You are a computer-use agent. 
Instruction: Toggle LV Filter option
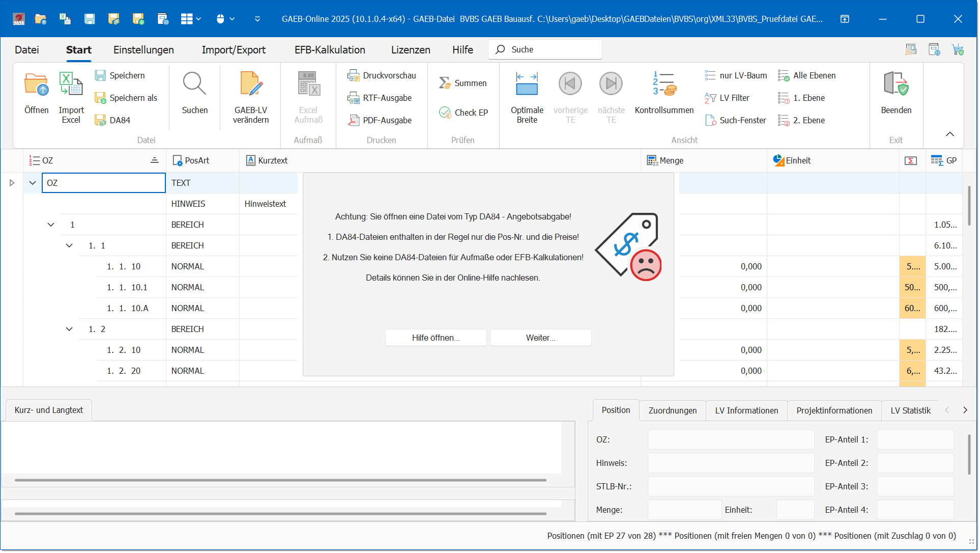click(727, 98)
